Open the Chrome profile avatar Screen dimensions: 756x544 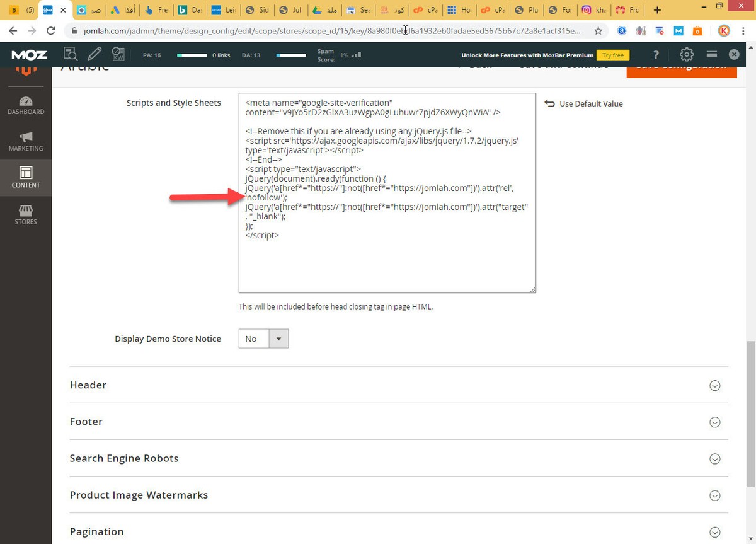click(x=724, y=30)
